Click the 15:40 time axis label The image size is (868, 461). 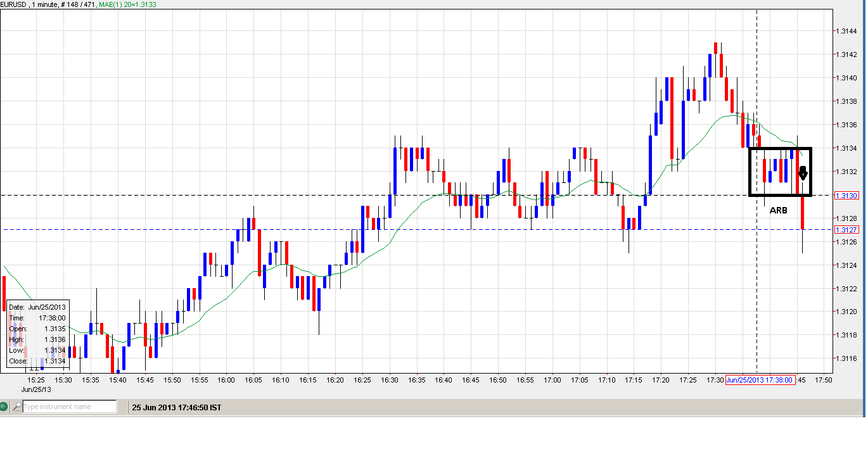pos(118,380)
